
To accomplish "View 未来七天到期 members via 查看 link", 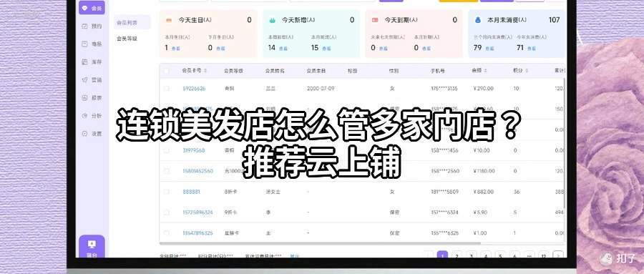I will pos(384,48).
